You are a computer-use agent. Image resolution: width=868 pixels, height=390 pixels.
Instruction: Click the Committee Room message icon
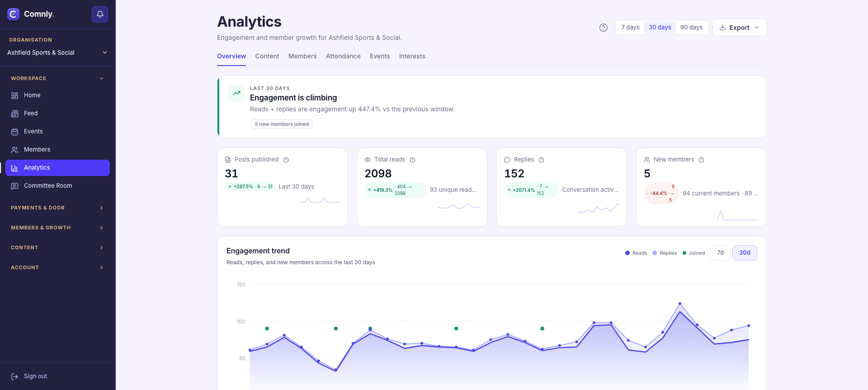[15, 186]
